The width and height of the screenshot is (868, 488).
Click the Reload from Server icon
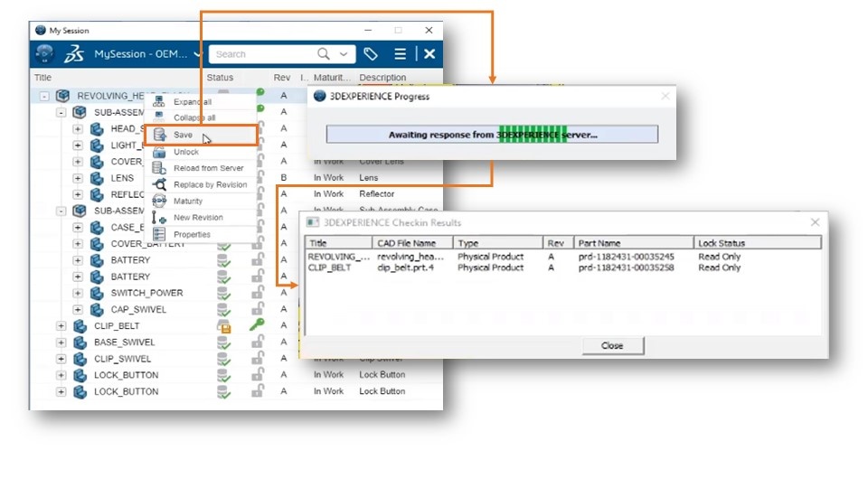click(x=159, y=168)
